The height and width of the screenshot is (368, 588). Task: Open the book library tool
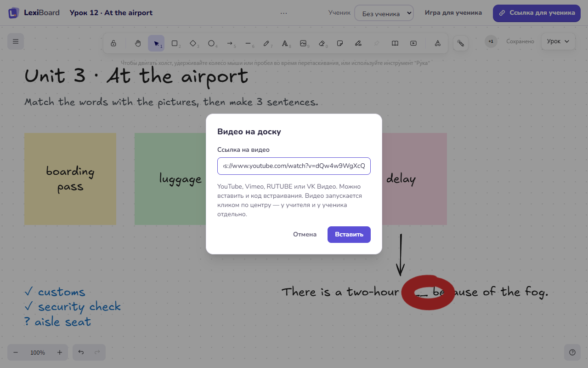(x=395, y=43)
